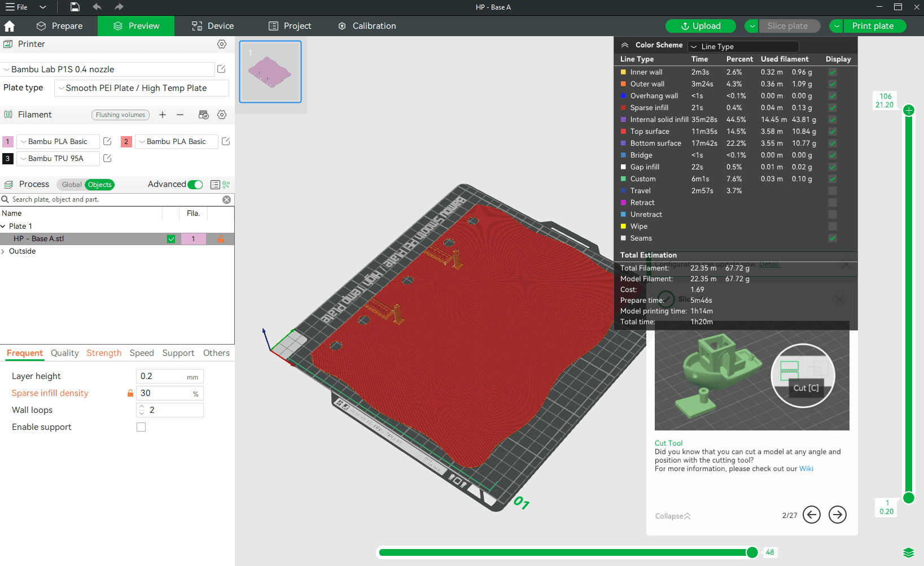Open the printer preset dropdown
This screenshot has height=566, width=924.
107,69
